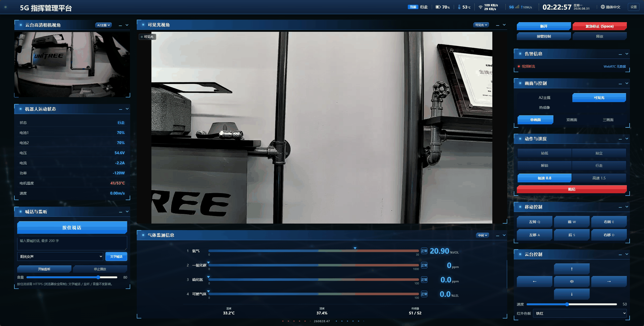Tilt the gimbal up with the ↑ arrow

(x=572, y=269)
